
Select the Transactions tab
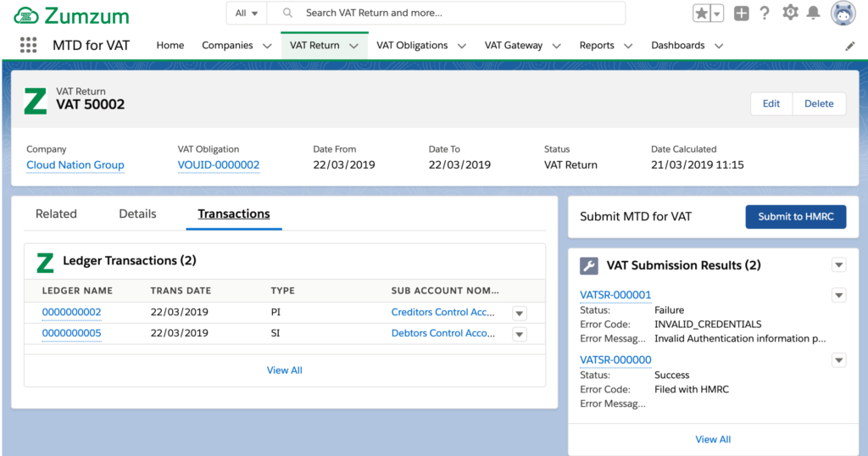(234, 214)
